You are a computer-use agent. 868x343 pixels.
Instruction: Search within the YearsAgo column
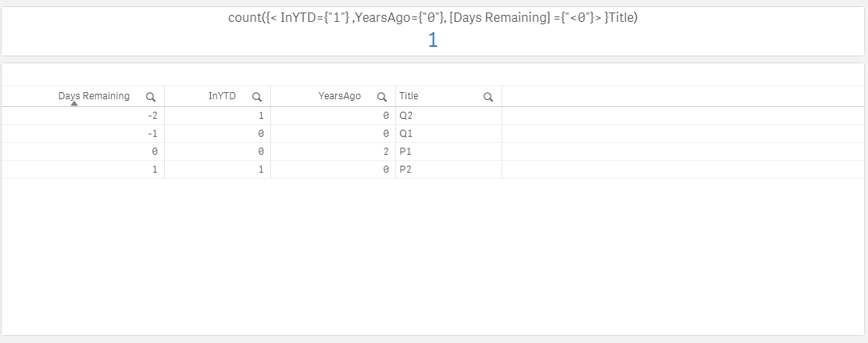click(x=382, y=98)
